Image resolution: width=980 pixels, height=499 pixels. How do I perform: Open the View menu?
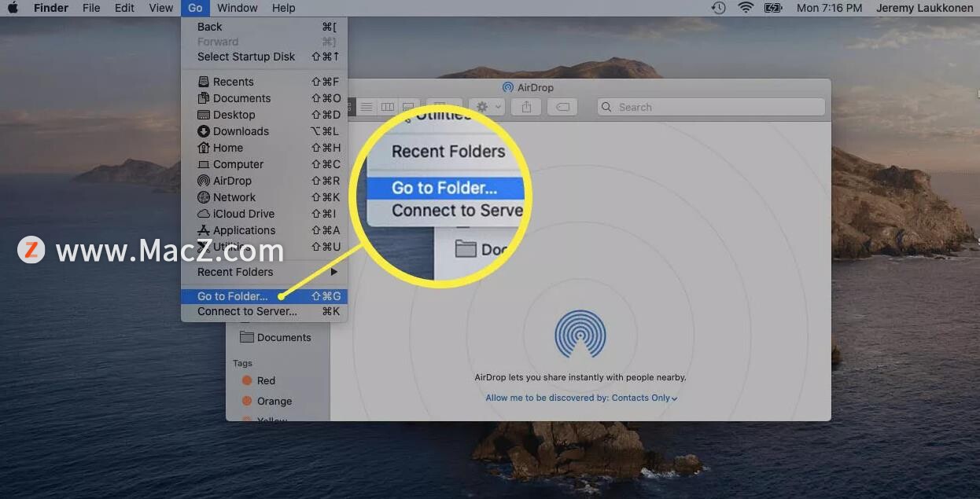(161, 8)
